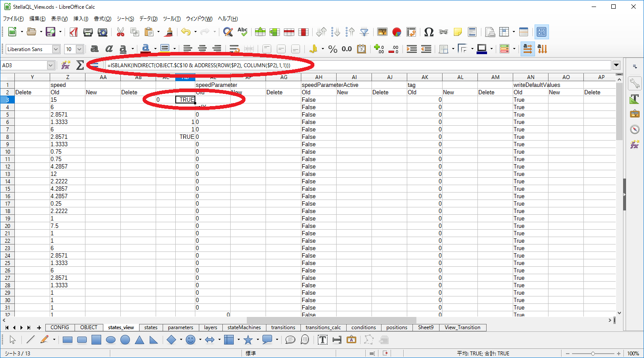Click in the formula input line
Screen dimensions: 644x358
click(358, 65)
